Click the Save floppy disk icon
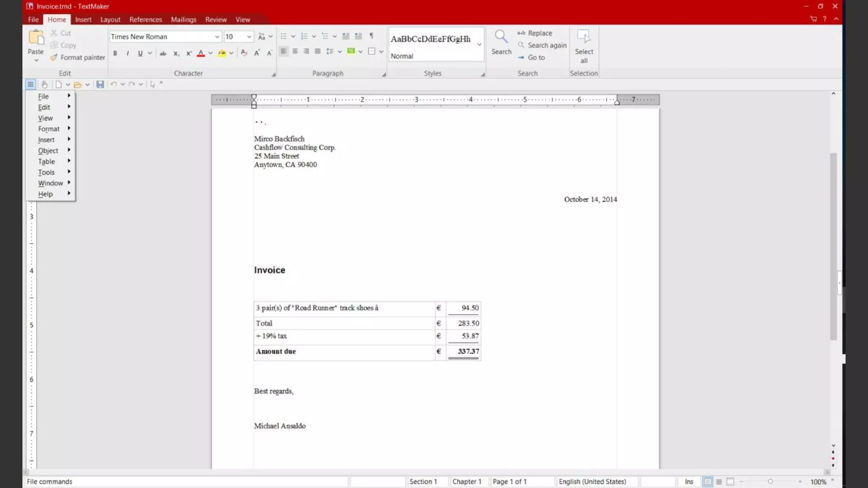This screenshot has height=488, width=868. click(100, 84)
